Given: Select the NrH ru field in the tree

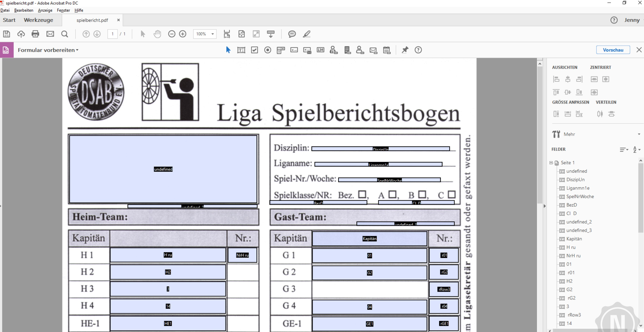Looking at the screenshot, I should click(x=573, y=256).
